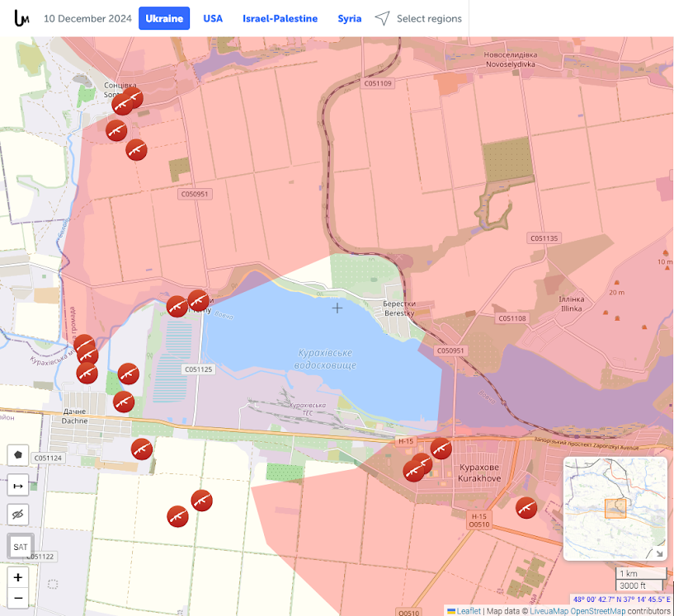The width and height of the screenshot is (674, 616).
Task: Zoom in with the plus button
Action: coord(18,577)
